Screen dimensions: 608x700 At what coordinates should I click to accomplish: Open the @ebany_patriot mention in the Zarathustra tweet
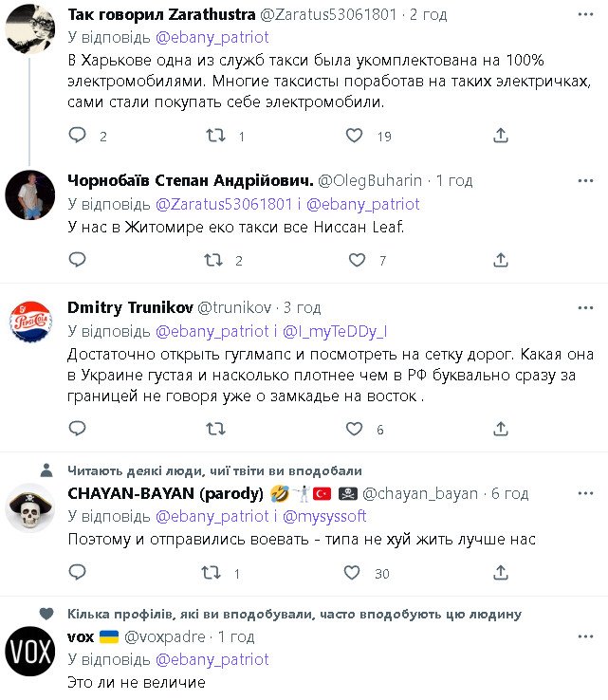click(x=212, y=38)
